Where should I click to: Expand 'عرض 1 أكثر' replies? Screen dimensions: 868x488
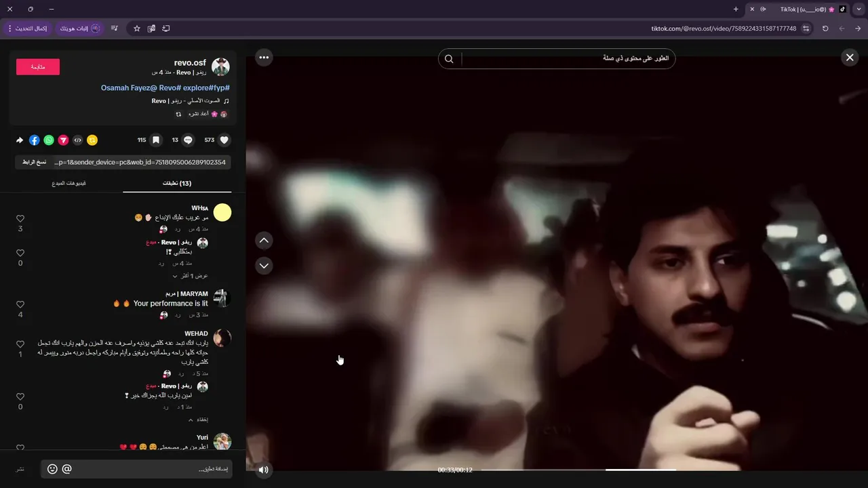pyautogui.click(x=190, y=276)
